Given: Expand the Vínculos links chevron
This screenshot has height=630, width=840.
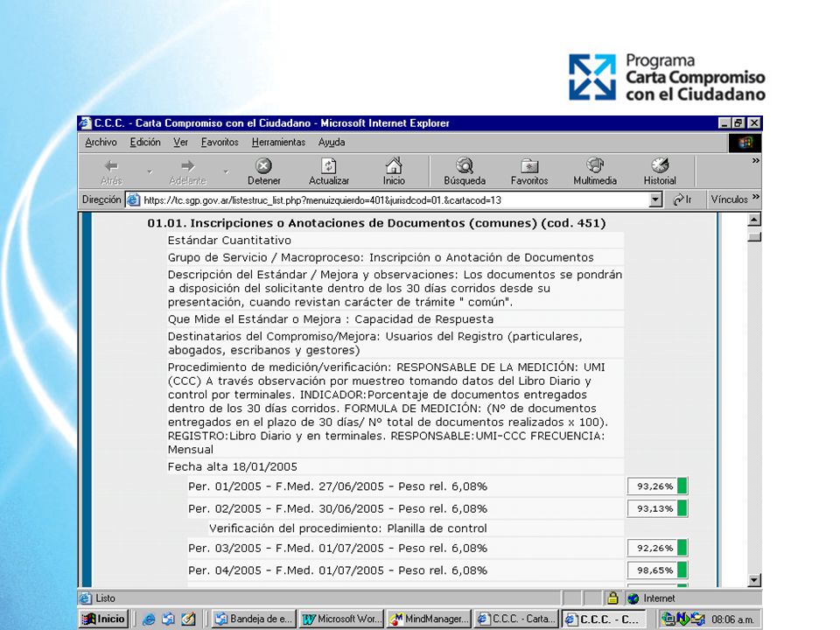Looking at the screenshot, I should (x=755, y=197).
